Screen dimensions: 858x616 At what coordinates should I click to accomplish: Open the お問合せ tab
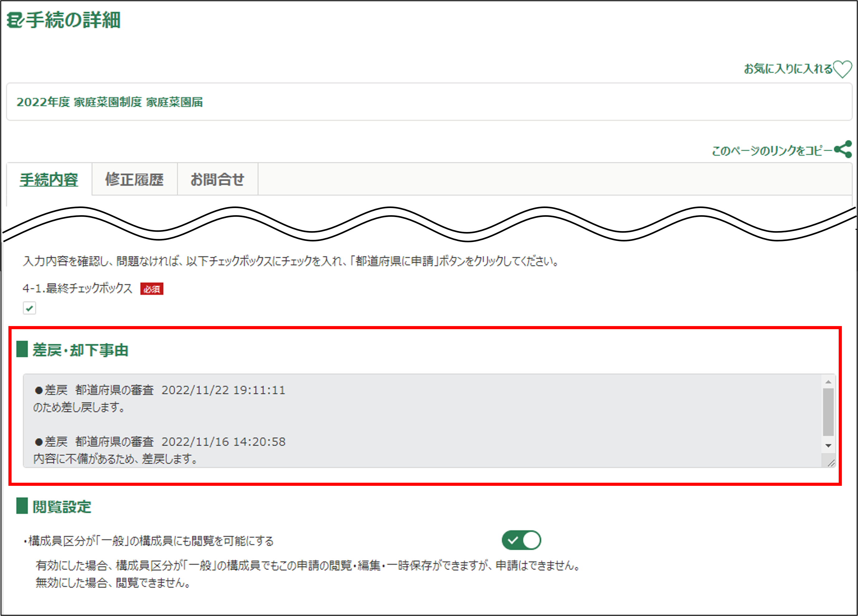click(217, 180)
